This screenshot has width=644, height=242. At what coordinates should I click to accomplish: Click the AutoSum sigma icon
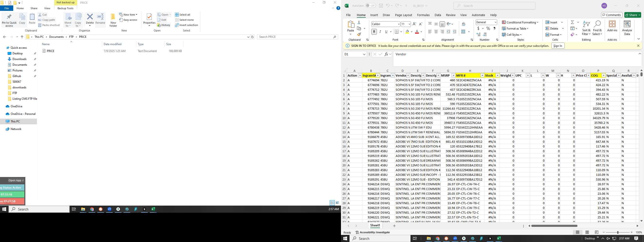[x=572, y=22]
